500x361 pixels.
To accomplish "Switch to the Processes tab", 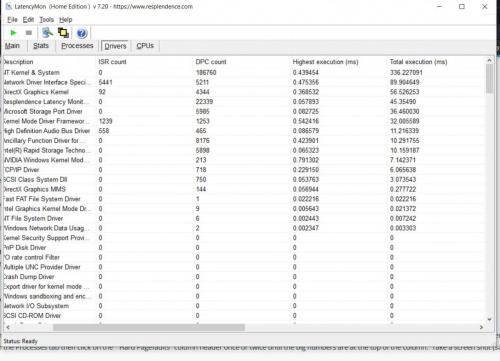I will tap(77, 46).
